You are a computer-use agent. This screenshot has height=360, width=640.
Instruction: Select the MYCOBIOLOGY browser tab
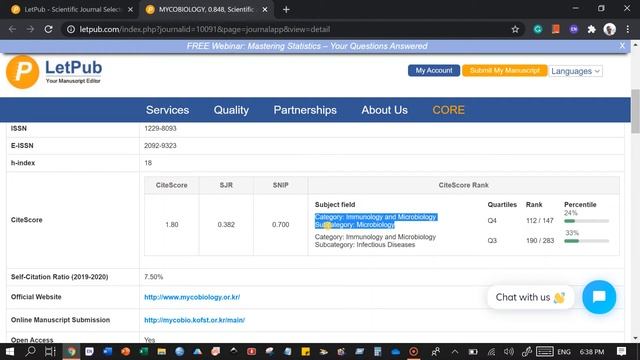tap(206, 9)
